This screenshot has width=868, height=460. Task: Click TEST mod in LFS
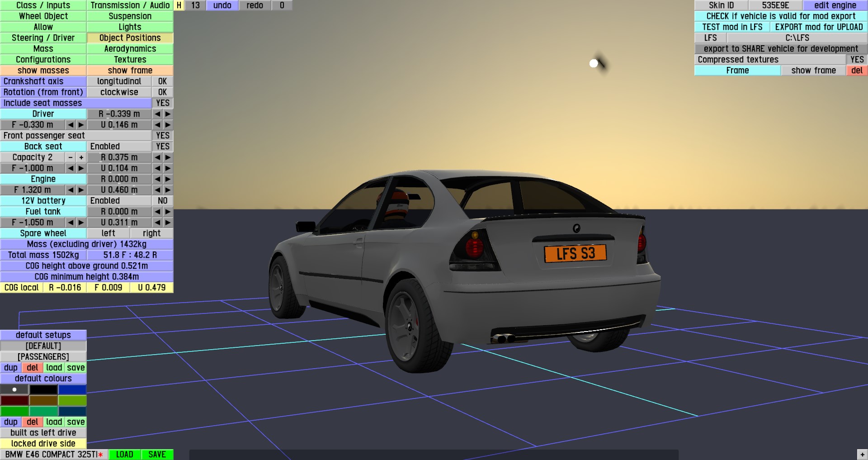coord(732,27)
